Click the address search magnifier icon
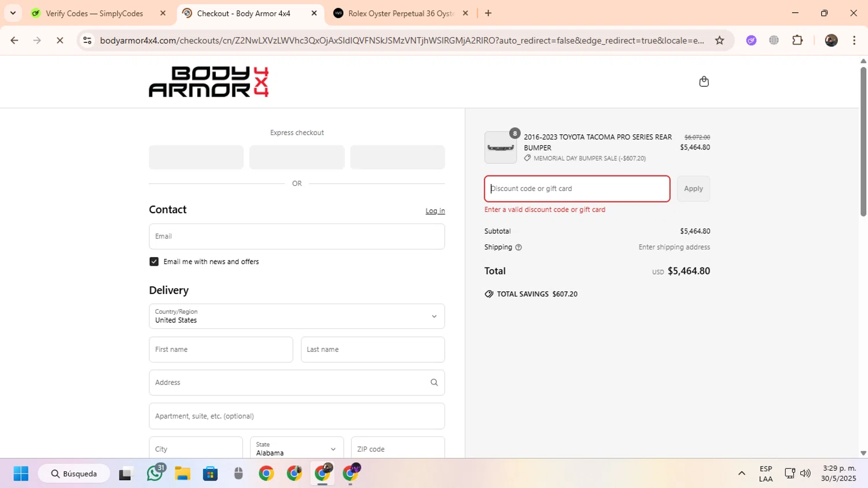 (x=434, y=383)
